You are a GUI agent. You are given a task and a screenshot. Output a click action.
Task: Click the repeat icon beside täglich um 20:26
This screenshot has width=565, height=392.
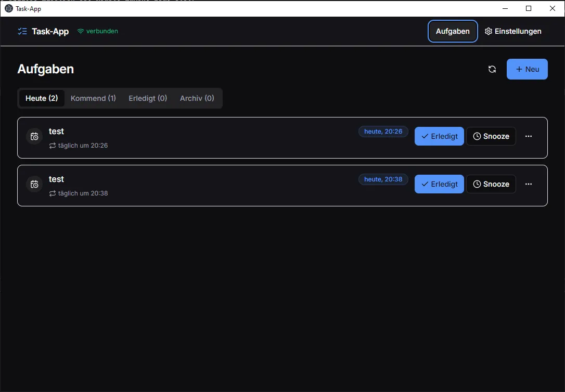pyautogui.click(x=53, y=146)
